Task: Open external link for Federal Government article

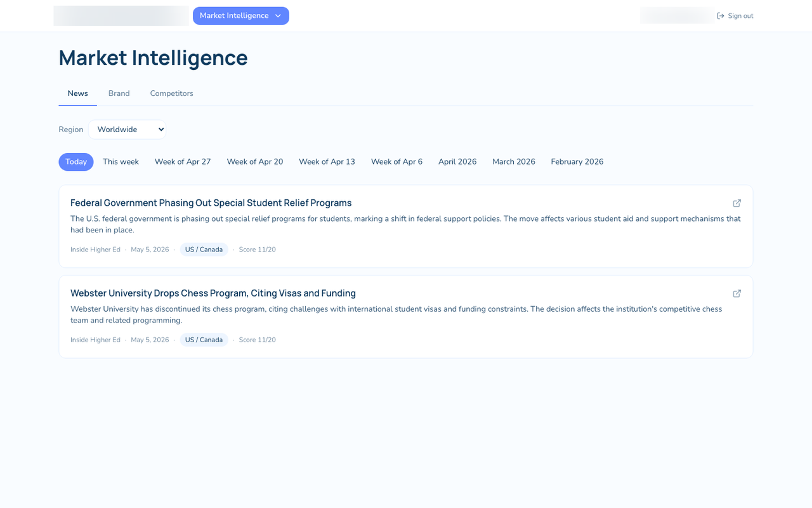Action: [737, 203]
